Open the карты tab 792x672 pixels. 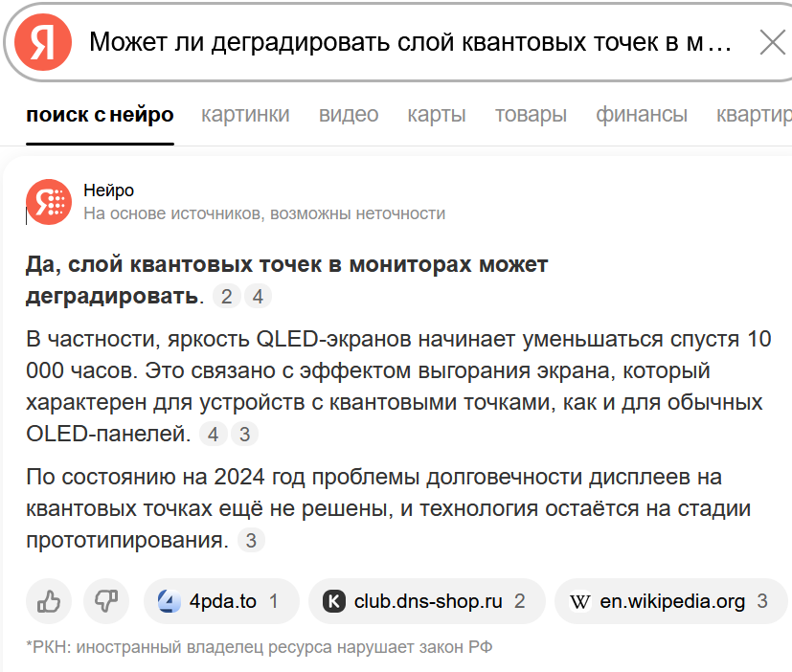pos(437,115)
